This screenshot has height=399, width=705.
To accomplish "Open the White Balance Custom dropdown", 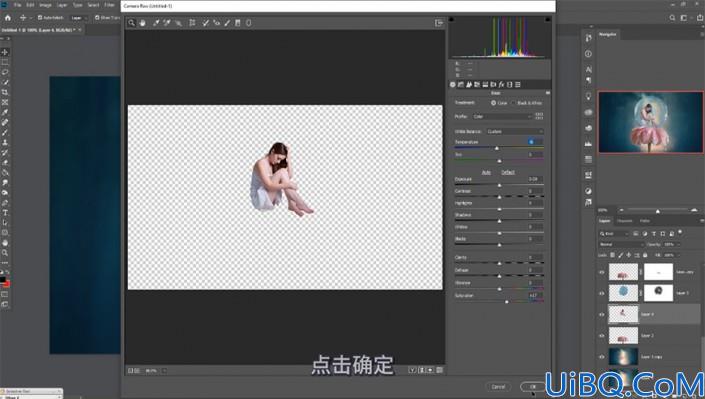I will point(515,131).
